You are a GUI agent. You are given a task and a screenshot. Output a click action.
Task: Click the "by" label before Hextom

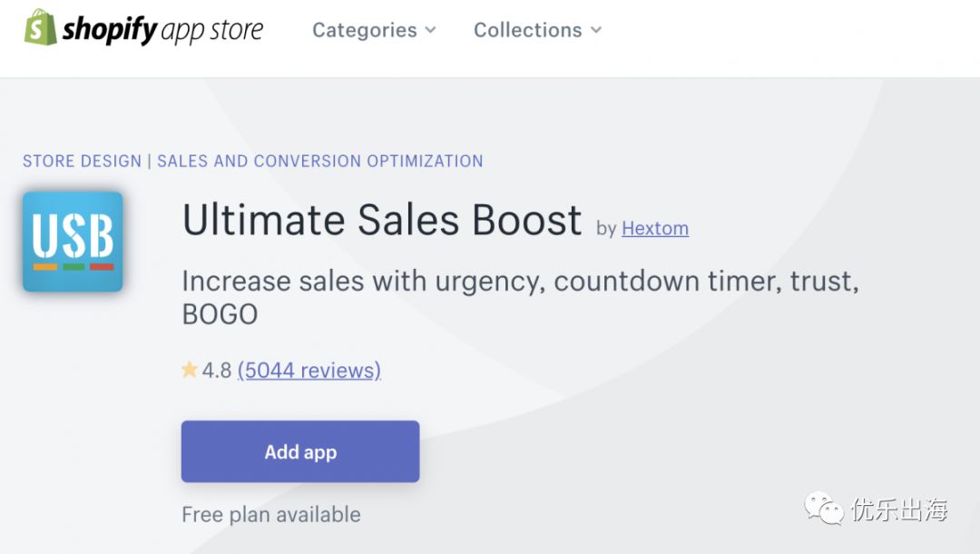(606, 229)
